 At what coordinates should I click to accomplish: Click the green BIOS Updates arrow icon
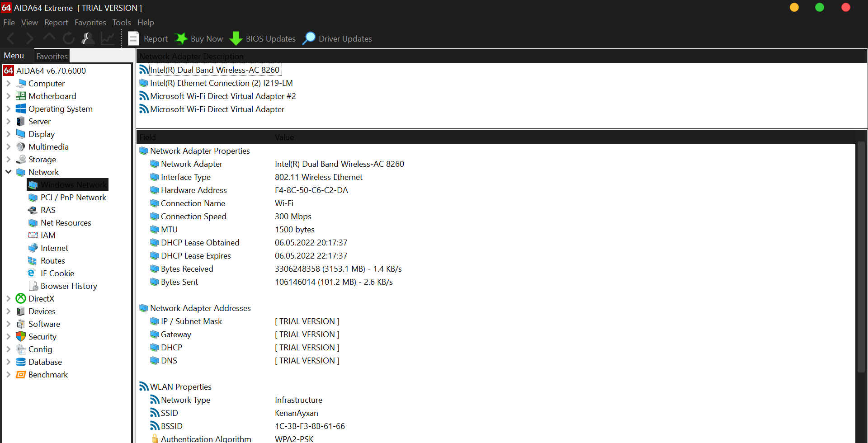coord(236,39)
